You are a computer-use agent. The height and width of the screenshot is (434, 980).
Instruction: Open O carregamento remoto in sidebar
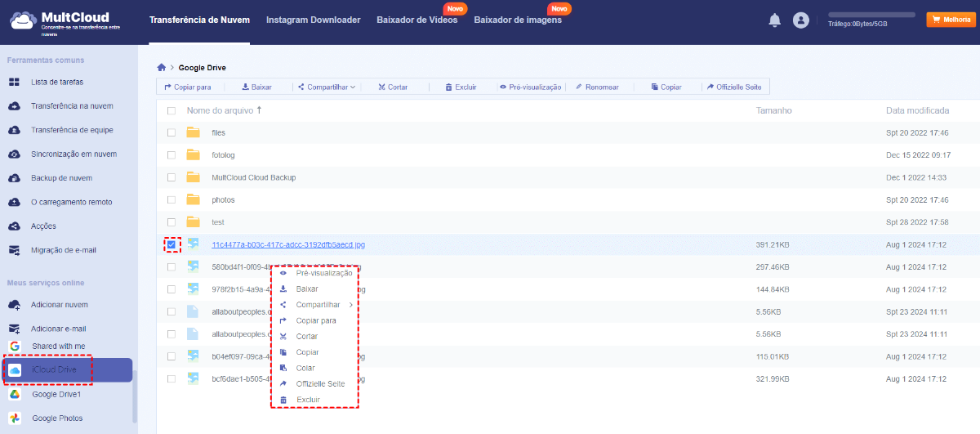click(x=71, y=202)
